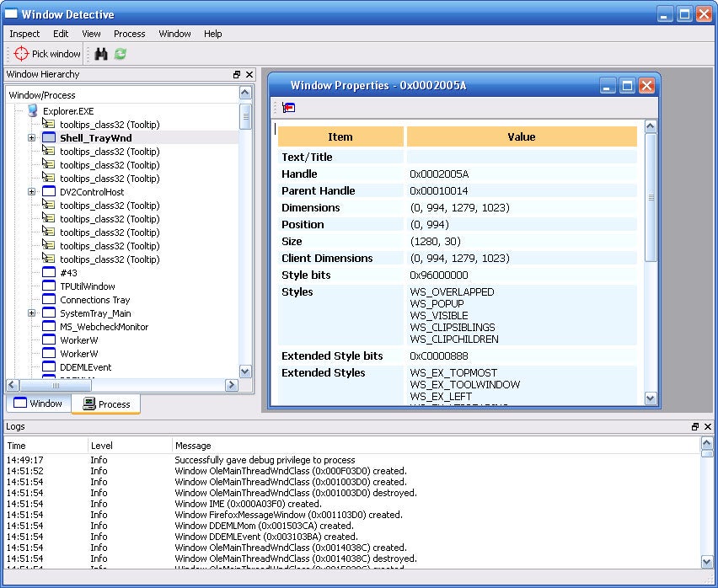Select the MS_WebcheckMonitor window entry
This screenshot has width=718, height=588.
(104, 327)
